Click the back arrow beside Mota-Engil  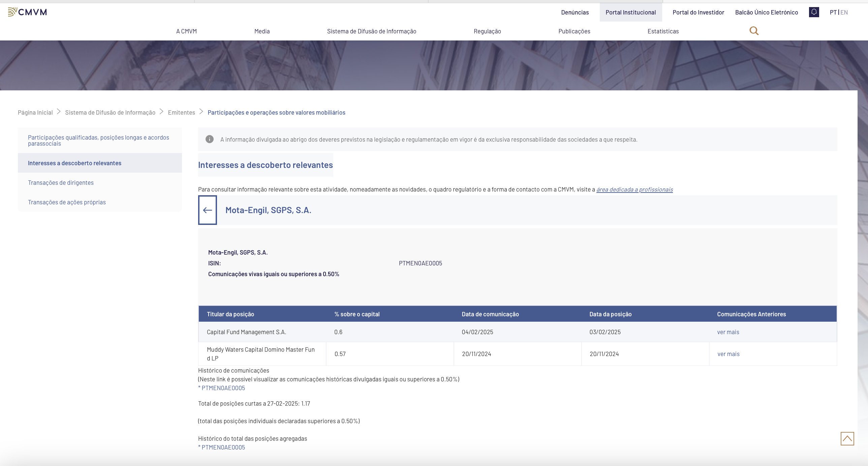tap(208, 210)
